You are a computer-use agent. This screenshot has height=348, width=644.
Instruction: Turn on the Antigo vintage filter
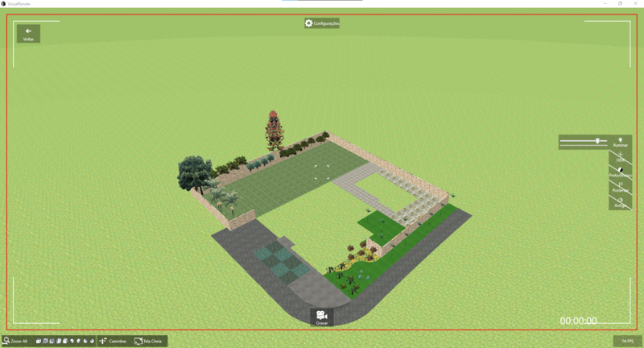pyautogui.click(x=620, y=202)
